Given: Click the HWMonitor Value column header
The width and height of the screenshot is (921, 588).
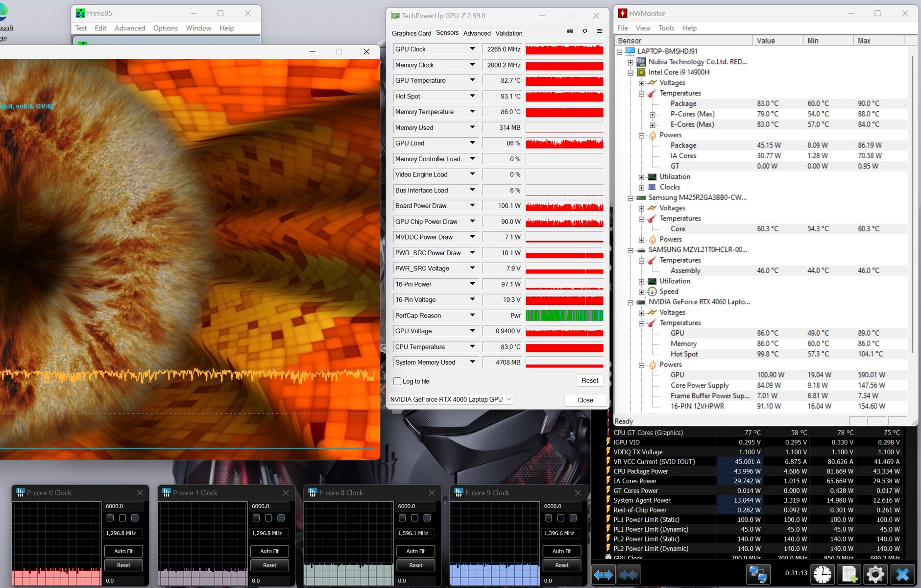Looking at the screenshot, I should click(777, 41).
